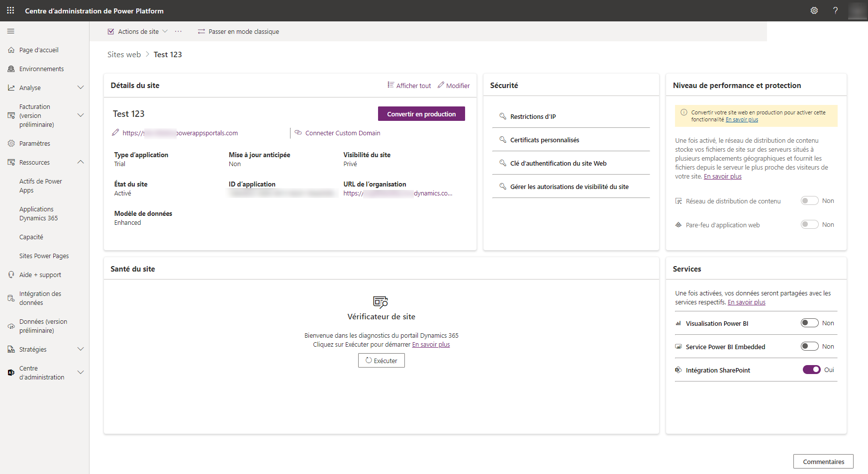Open the powerappsportals.com site URL
Viewport: 868px width, 474px height.
[x=180, y=133]
